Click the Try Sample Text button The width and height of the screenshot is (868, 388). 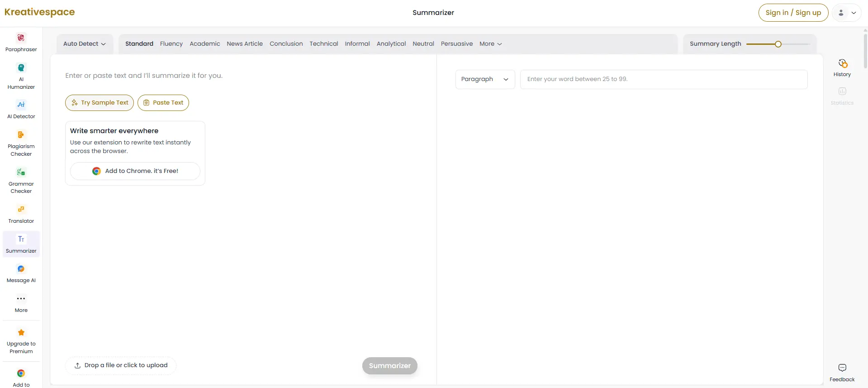pyautogui.click(x=100, y=103)
